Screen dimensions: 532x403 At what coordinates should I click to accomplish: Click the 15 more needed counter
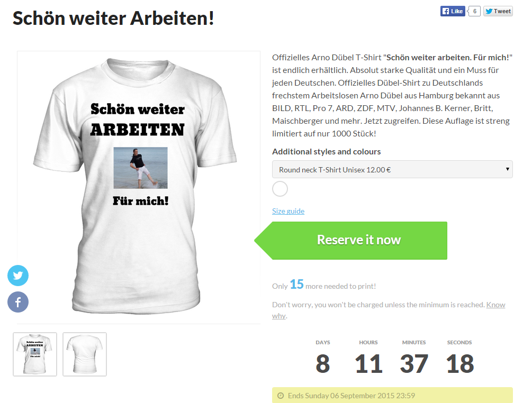(296, 285)
